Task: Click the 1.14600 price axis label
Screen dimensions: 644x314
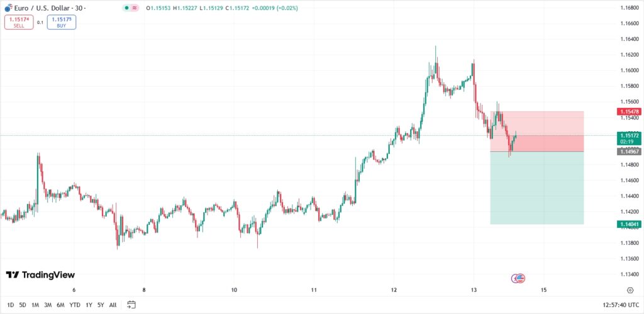Action: pyautogui.click(x=629, y=180)
